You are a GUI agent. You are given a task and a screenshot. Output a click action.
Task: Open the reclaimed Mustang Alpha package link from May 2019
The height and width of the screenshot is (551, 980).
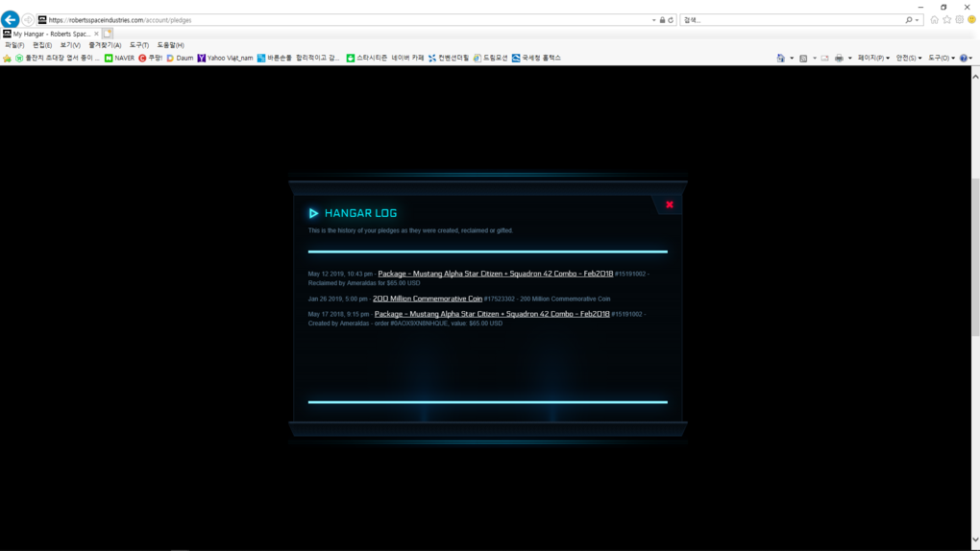(x=496, y=274)
